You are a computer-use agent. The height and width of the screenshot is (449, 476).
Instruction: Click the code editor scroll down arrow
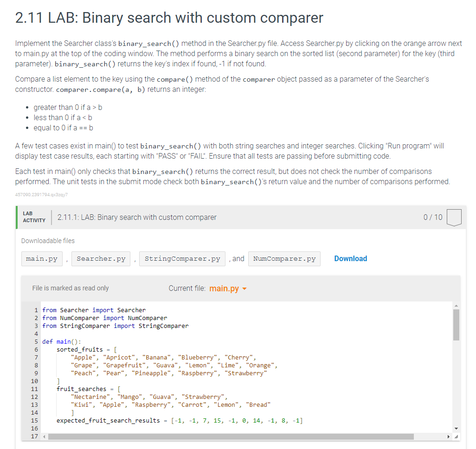coord(456,429)
